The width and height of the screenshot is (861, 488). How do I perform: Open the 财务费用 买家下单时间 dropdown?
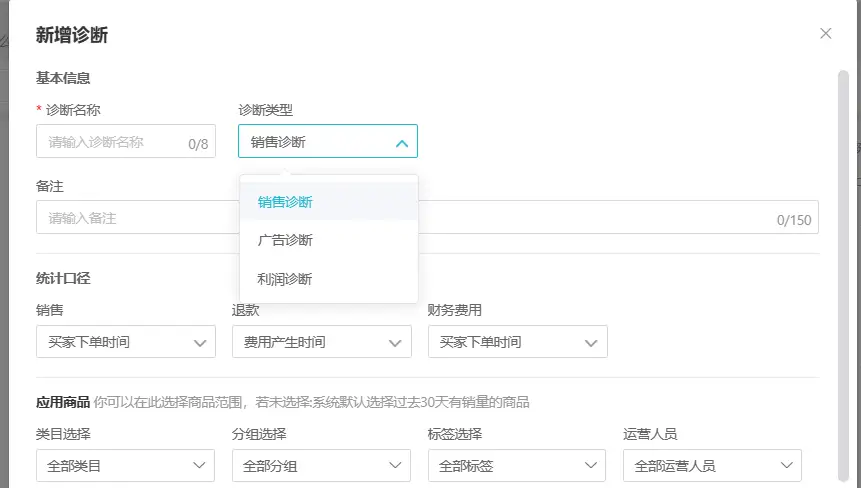pyautogui.click(x=518, y=342)
